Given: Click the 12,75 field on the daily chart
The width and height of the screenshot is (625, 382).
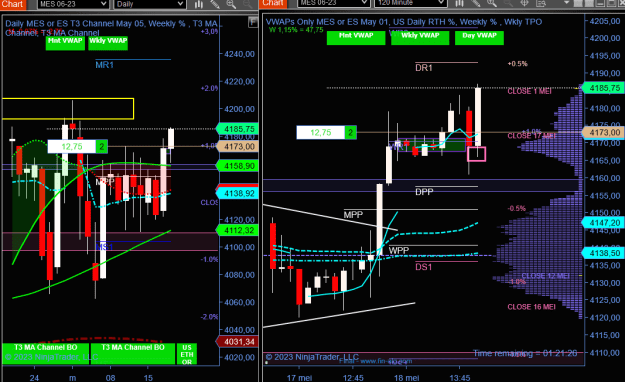Looking at the screenshot, I should point(72,147).
